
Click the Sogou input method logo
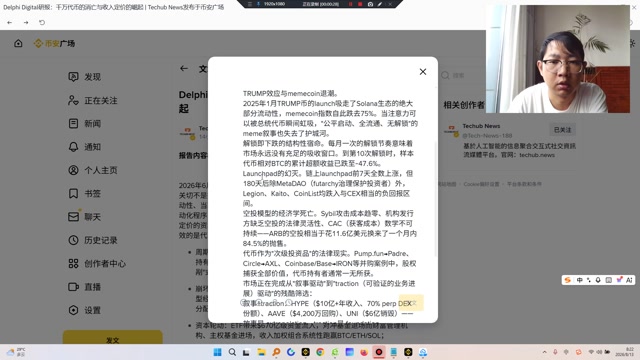click(567, 280)
